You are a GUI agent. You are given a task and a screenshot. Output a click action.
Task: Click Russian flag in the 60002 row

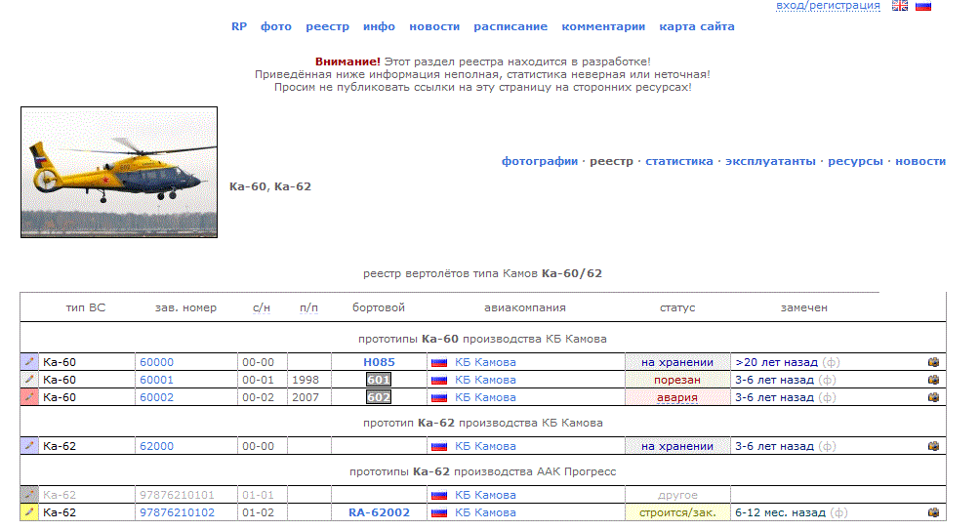click(x=439, y=397)
